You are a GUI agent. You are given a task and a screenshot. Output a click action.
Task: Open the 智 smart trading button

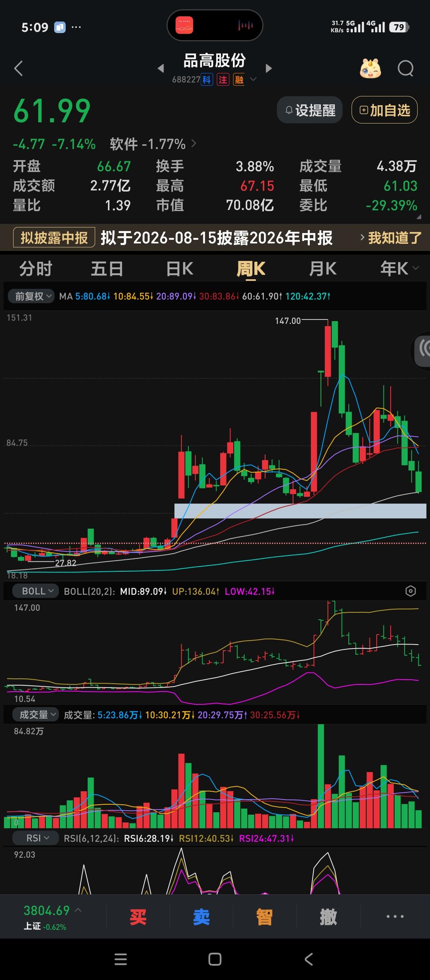coord(264,917)
